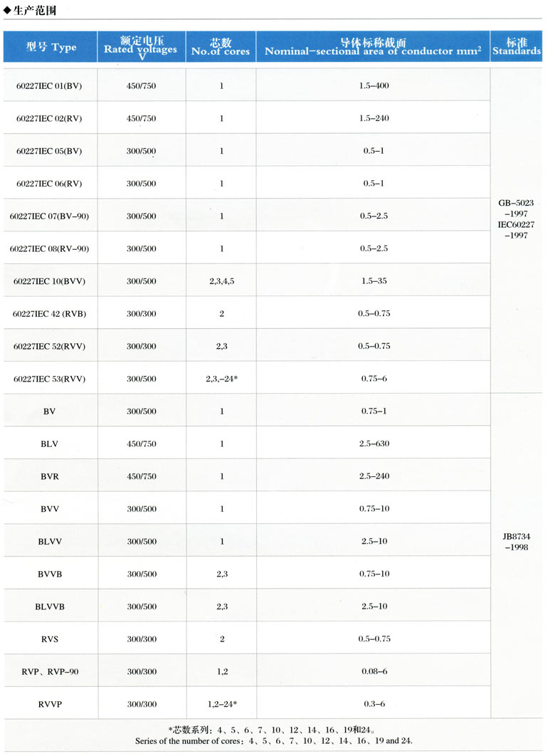
Task: Click the 1.5–400 conductor area cell
Action: (374, 85)
